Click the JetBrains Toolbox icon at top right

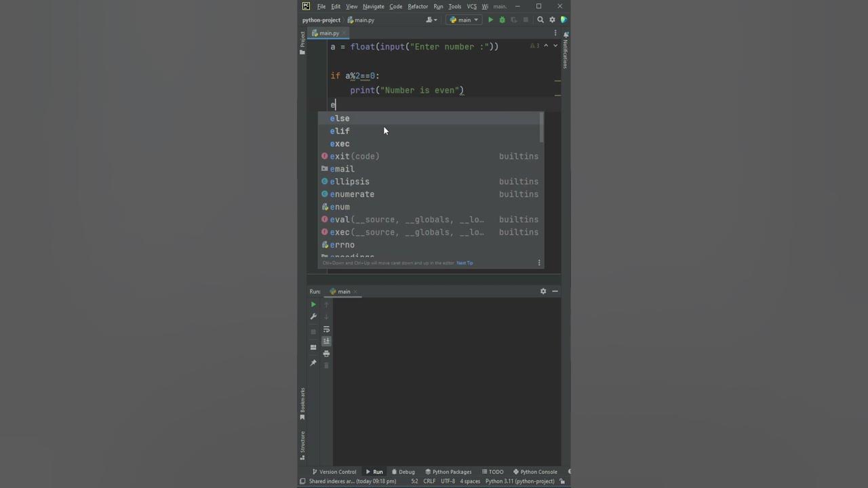[564, 20]
